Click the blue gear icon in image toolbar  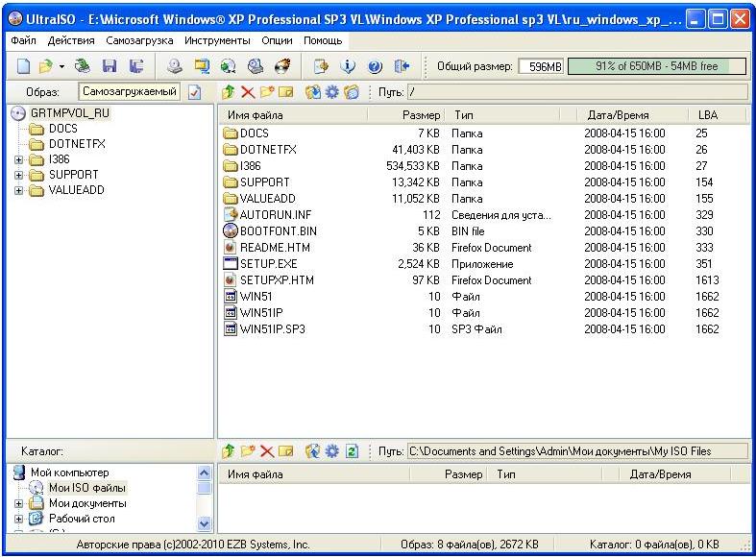coord(332,91)
